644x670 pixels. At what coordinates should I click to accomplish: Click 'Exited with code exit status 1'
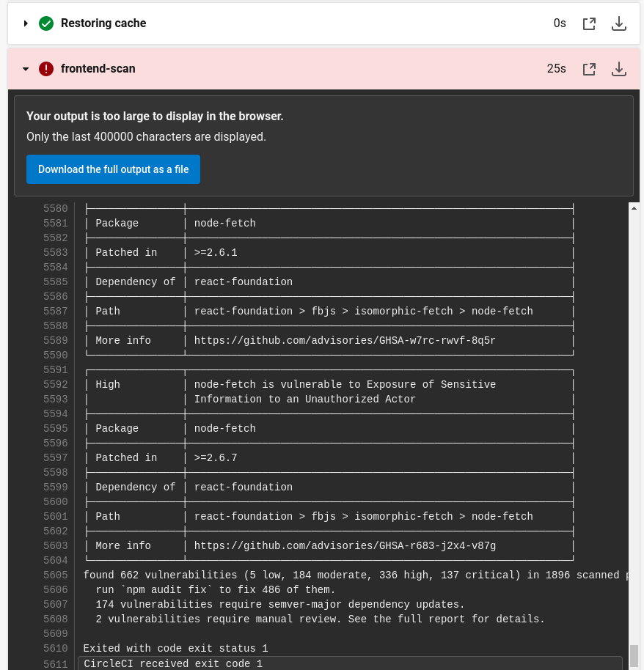(176, 648)
